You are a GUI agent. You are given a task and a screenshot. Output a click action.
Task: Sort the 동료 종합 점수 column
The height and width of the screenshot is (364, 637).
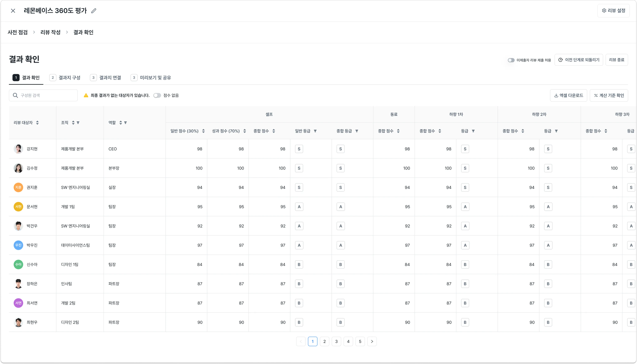[398, 131]
